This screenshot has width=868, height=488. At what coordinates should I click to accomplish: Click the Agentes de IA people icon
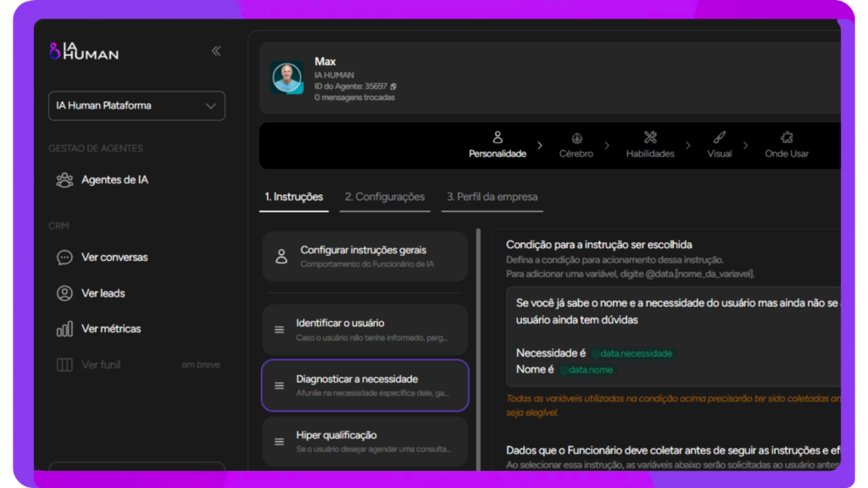[x=64, y=180]
